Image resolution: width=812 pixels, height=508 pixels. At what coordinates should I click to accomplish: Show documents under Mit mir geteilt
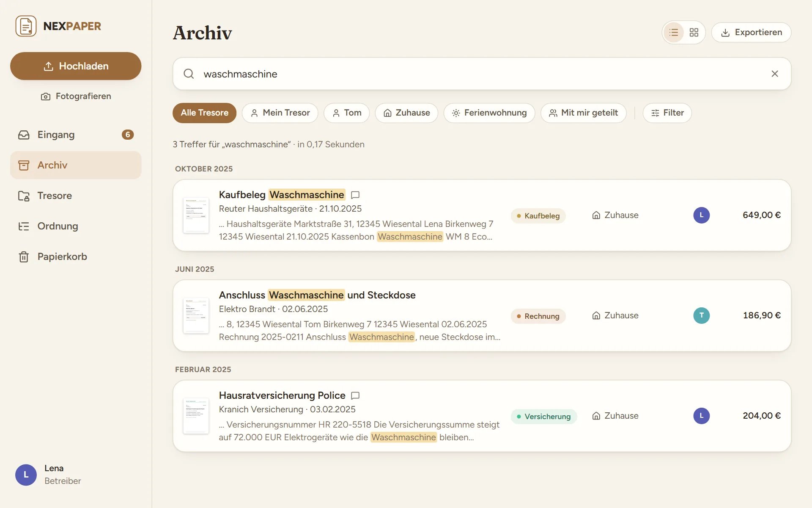(583, 113)
